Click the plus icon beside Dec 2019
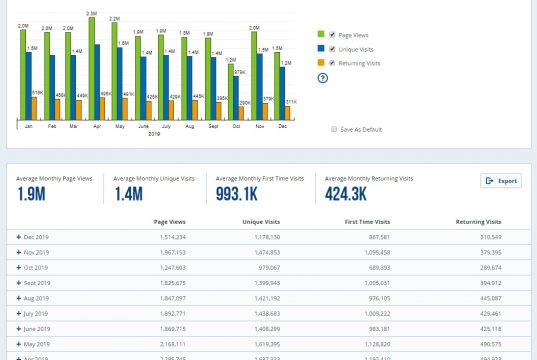537x360 pixels. pyautogui.click(x=19, y=237)
